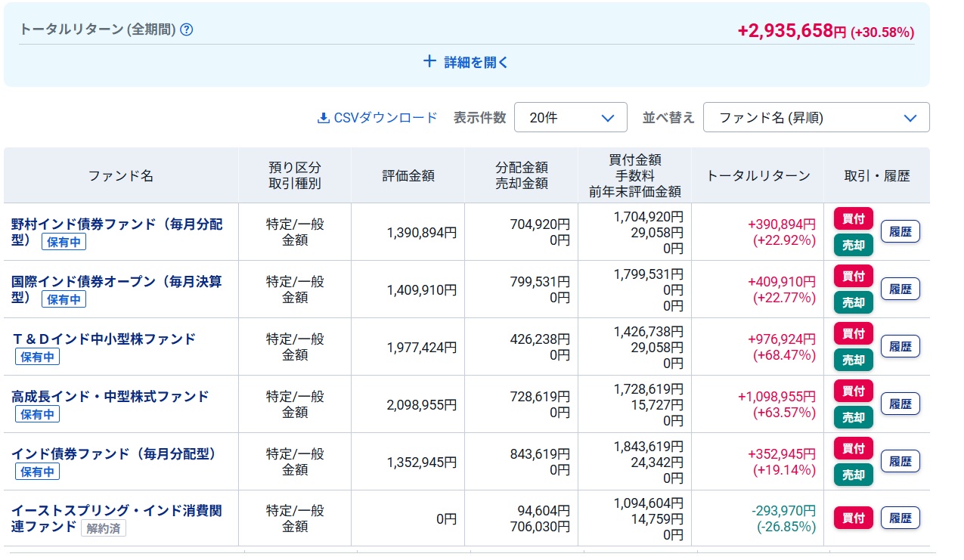Open the 表示件数 20件 dropdown
This screenshot has height=560, width=964.
571,118
